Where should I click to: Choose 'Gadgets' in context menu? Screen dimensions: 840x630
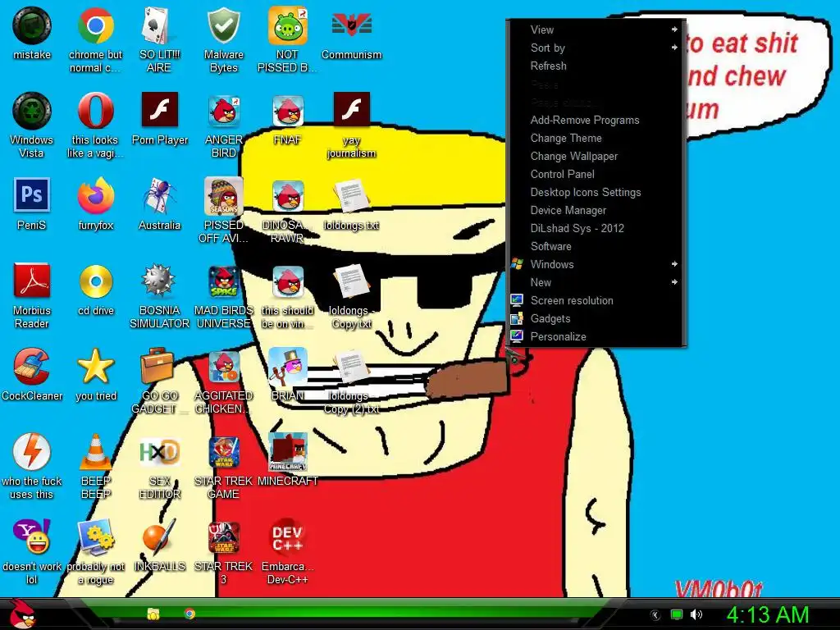(x=596, y=319)
